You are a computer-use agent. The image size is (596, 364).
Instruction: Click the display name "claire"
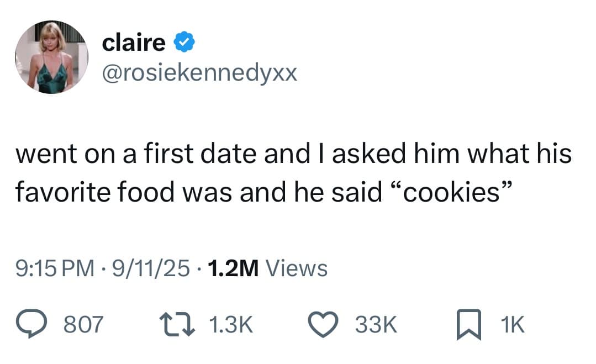[134, 43]
